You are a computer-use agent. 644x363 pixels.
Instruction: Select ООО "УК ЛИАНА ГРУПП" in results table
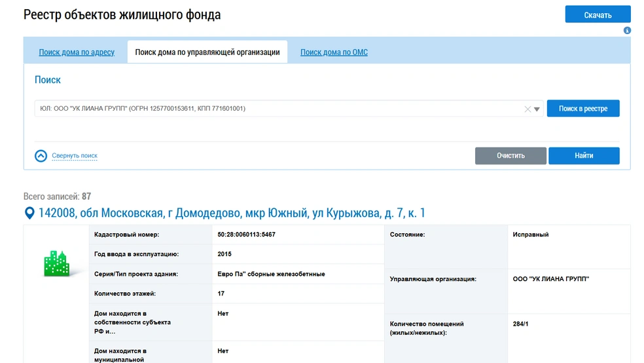click(x=551, y=278)
